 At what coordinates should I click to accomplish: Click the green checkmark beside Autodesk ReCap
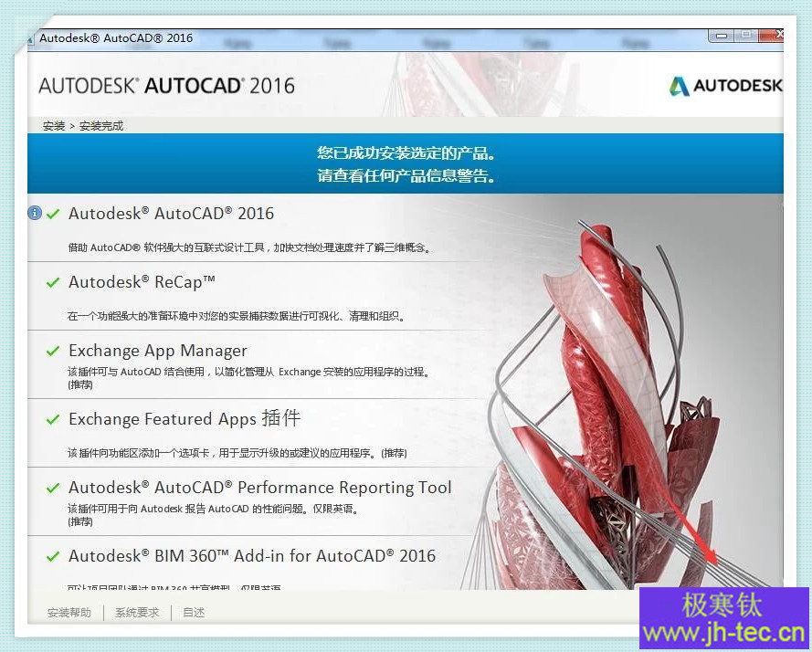pyautogui.click(x=53, y=283)
